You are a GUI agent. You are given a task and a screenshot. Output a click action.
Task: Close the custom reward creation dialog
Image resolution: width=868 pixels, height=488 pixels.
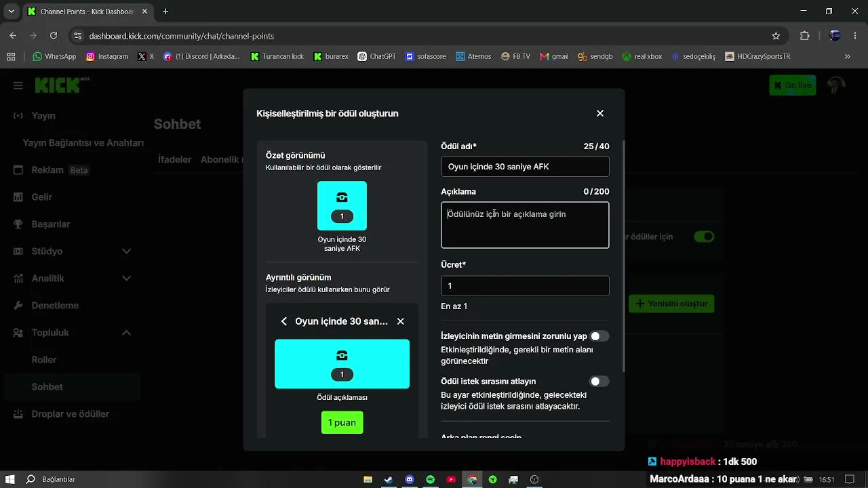(x=599, y=113)
